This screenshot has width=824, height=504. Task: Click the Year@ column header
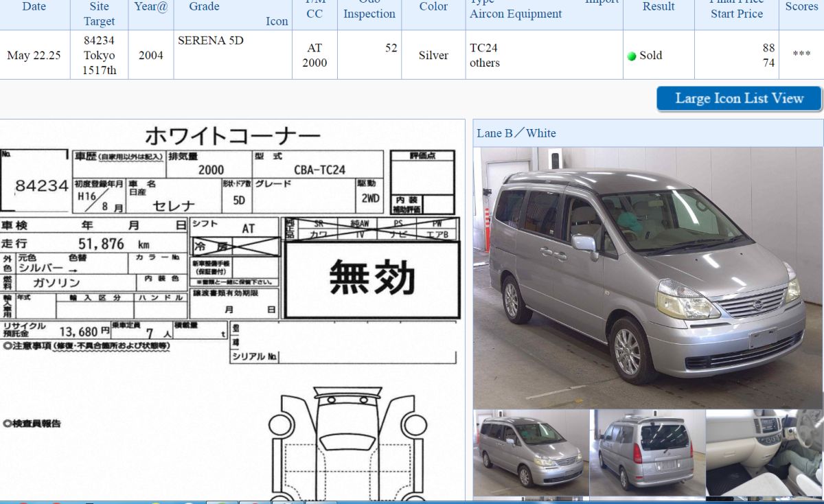click(151, 7)
